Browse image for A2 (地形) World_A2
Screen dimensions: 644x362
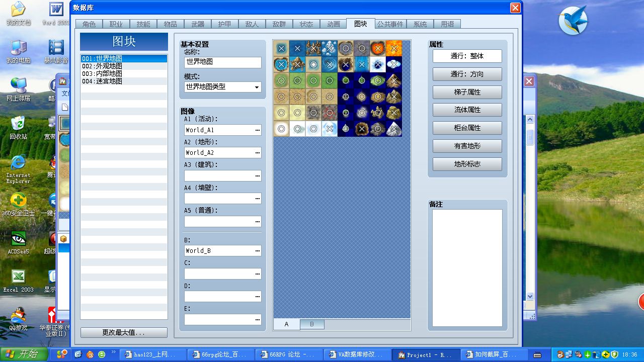(x=258, y=152)
